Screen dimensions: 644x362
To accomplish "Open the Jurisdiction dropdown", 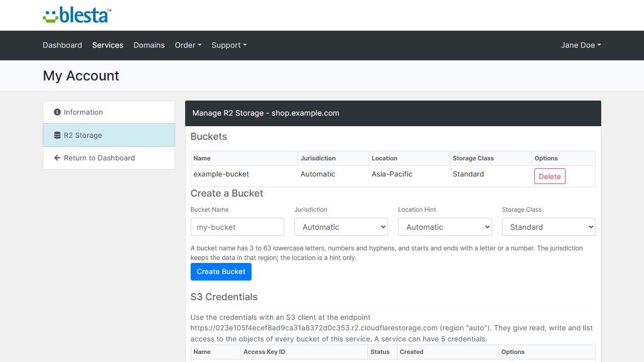I will point(341,227).
